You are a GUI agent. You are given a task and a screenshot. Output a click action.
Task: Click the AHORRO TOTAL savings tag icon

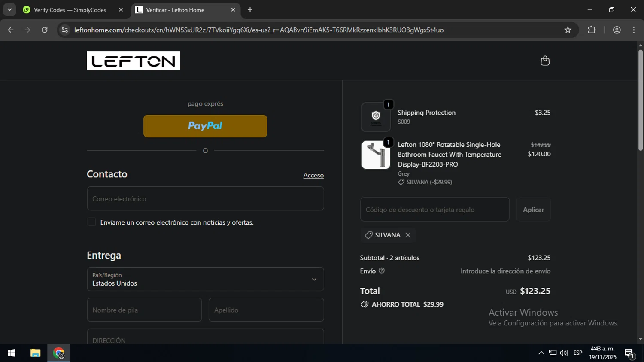point(365,304)
